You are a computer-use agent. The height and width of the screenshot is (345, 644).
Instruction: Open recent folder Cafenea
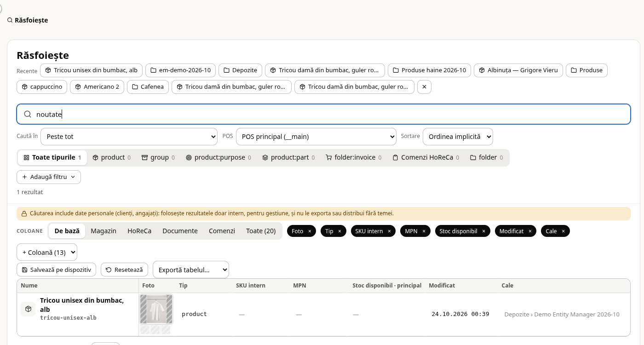[x=148, y=87]
